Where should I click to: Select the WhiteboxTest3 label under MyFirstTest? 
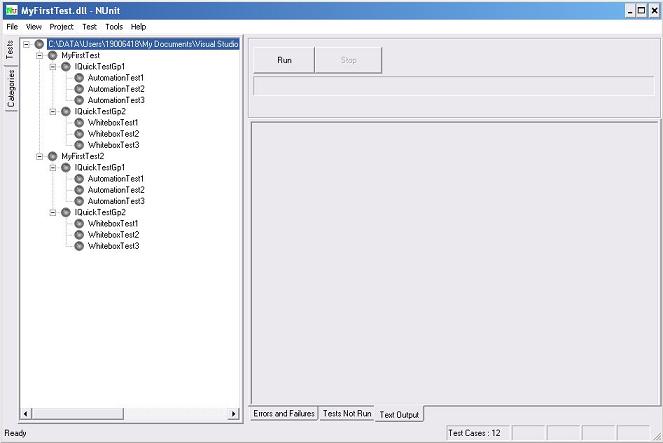113,145
